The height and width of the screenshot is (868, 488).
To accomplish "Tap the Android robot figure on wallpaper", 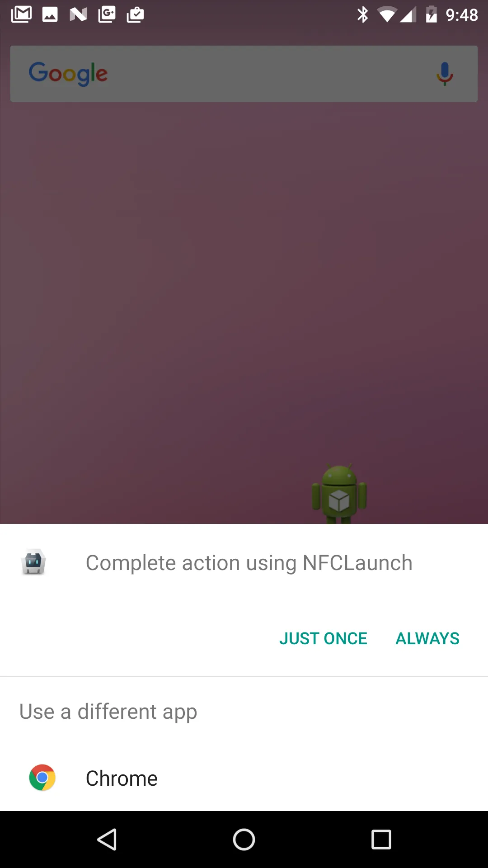I will coord(339,494).
